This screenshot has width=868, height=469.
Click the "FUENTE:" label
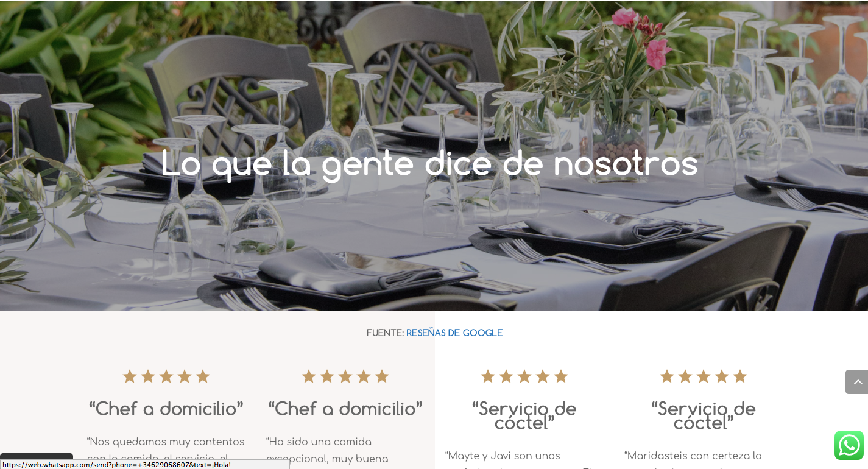click(385, 333)
